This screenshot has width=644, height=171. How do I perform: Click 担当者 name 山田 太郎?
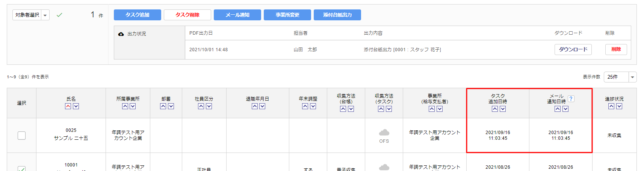(x=305, y=50)
